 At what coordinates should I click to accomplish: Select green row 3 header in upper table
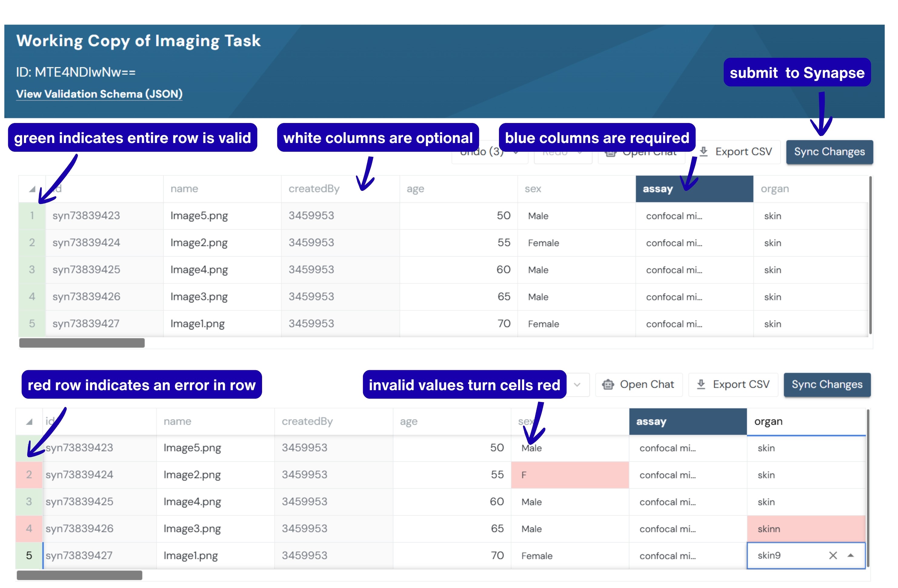pos(32,270)
